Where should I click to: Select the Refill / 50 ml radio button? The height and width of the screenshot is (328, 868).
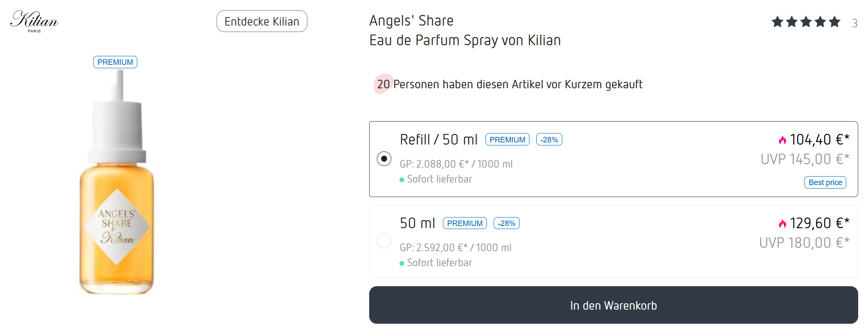click(384, 159)
